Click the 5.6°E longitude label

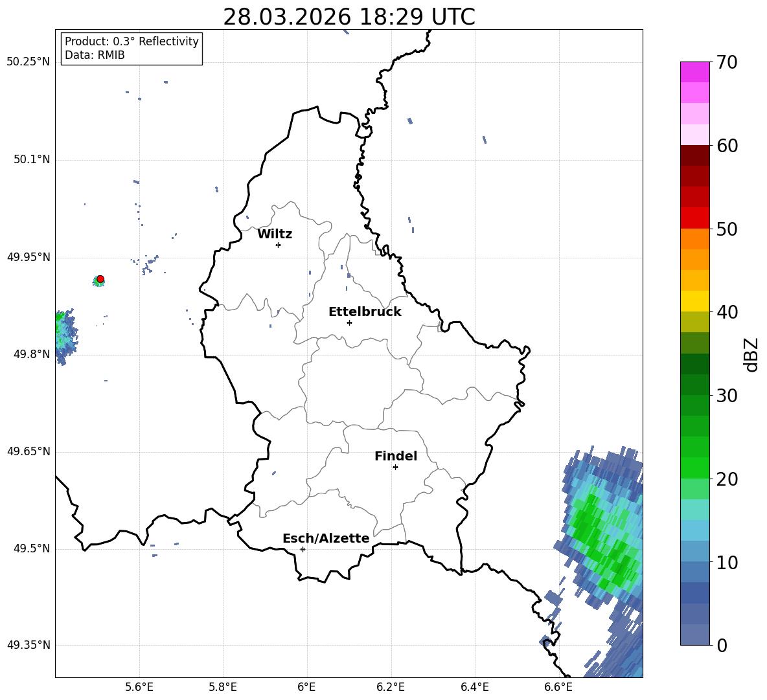[139, 687]
